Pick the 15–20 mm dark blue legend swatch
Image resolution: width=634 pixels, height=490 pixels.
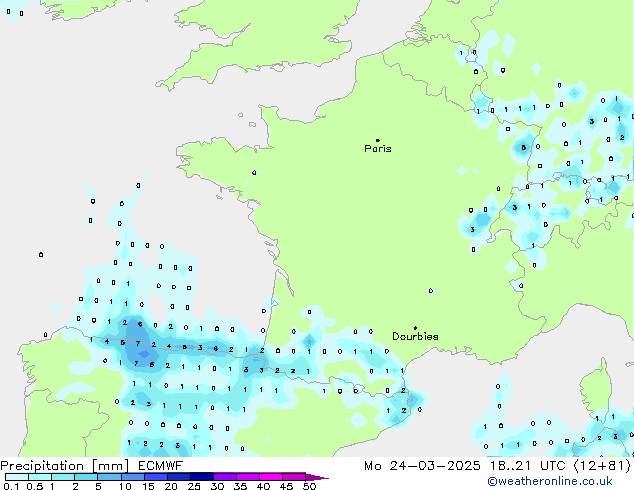156,477
